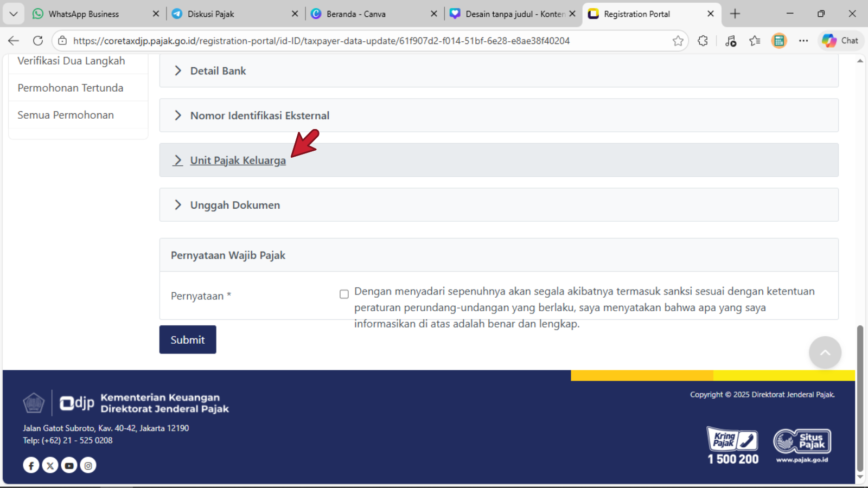The width and height of the screenshot is (868, 488).
Task: Expand the Detail Bank section
Action: [218, 71]
